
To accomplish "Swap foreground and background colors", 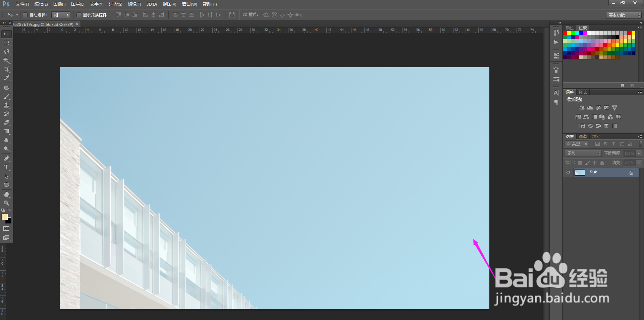I will pyautogui.click(x=9, y=210).
